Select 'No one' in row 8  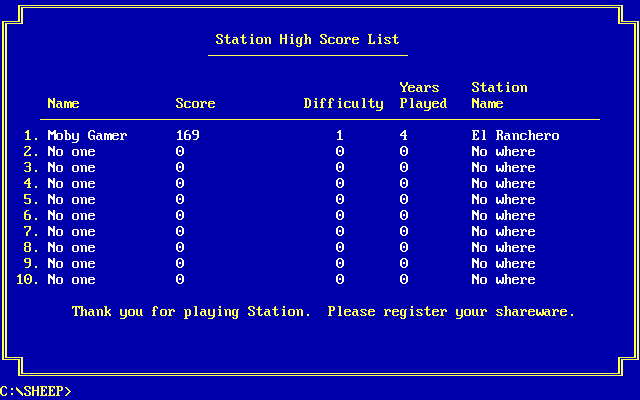point(71,247)
